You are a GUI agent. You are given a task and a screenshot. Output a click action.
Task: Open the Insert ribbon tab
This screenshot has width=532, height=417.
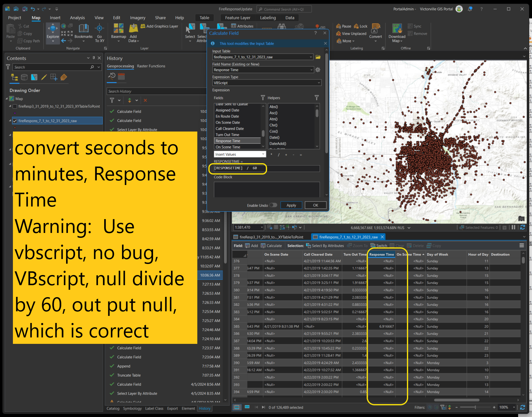(55, 18)
